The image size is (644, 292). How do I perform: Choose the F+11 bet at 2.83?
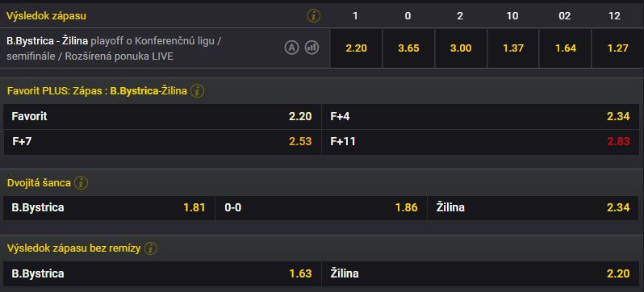coord(480,142)
